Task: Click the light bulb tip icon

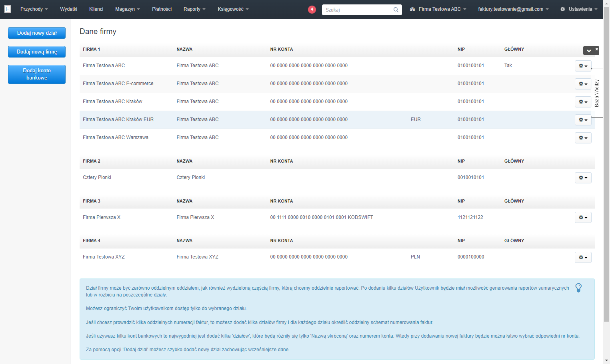Action: (x=578, y=288)
